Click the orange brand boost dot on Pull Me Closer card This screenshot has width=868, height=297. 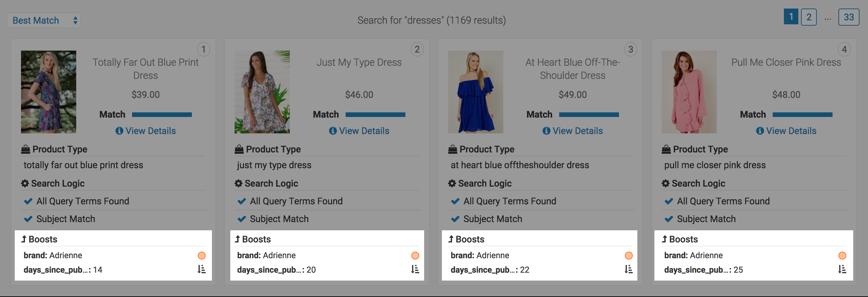[842, 256]
